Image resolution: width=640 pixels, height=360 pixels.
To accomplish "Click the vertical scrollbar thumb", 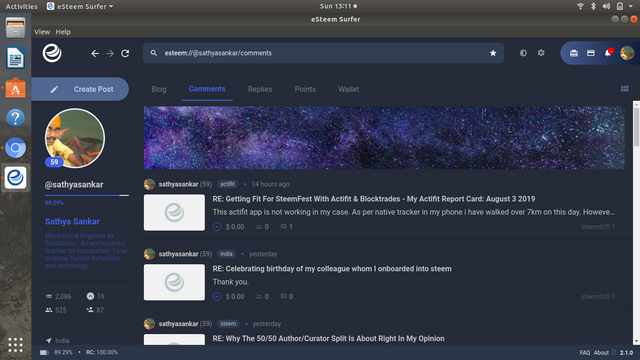I will point(636,127).
